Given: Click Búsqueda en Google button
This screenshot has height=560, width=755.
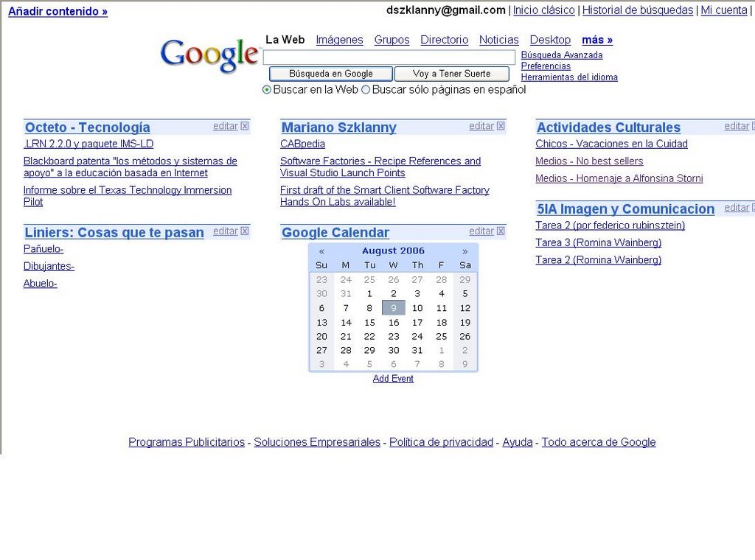Looking at the screenshot, I should tap(331, 74).
